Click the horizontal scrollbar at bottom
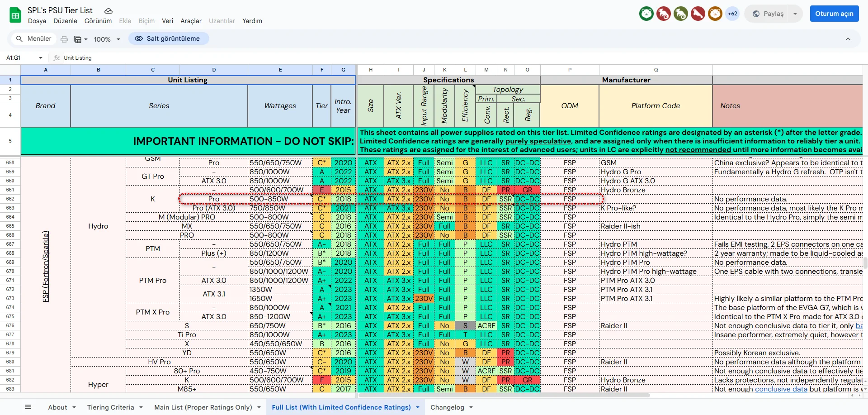 (x=497, y=395)
